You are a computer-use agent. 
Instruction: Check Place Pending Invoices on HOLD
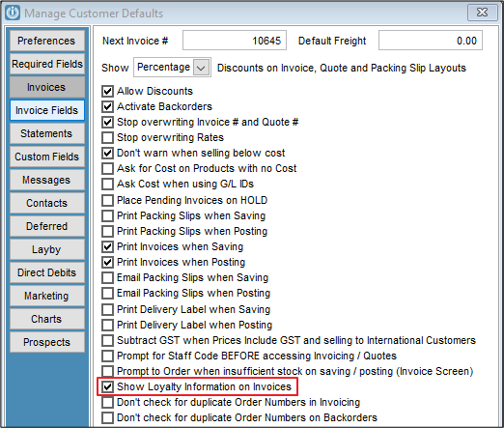[x=107, y=200]
